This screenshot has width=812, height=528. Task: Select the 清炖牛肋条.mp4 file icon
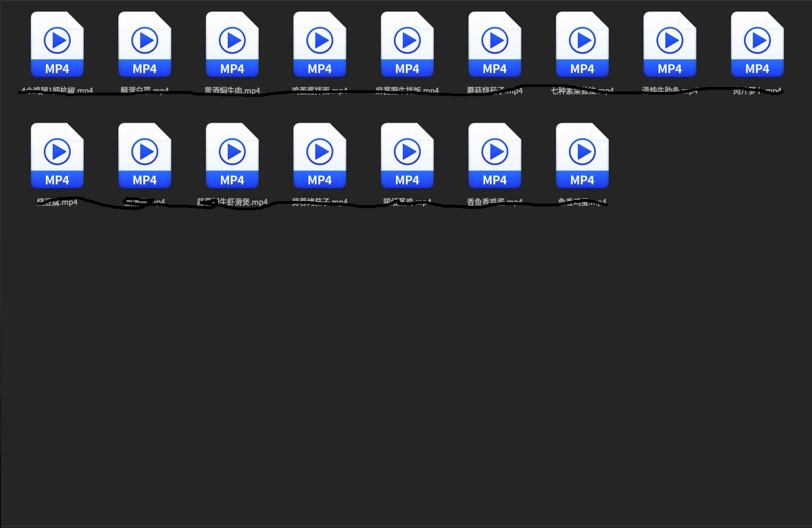click(x=670, y=44)
